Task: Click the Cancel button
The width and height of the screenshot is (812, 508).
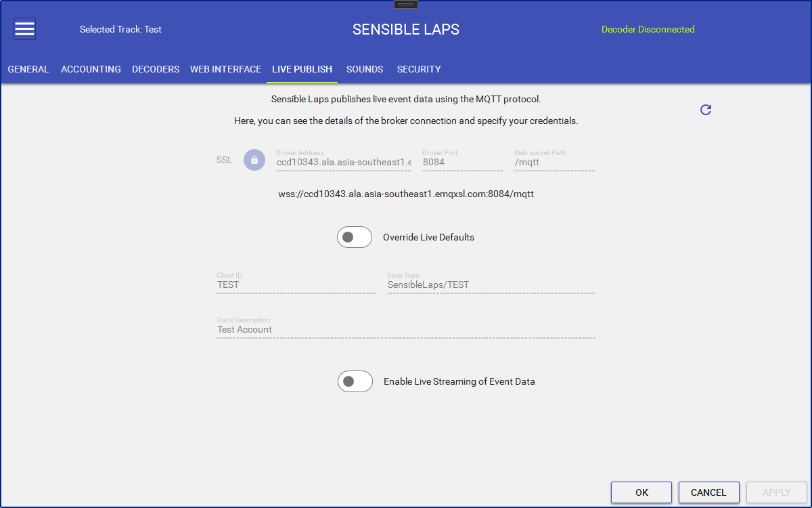Action: pos(708,492)
